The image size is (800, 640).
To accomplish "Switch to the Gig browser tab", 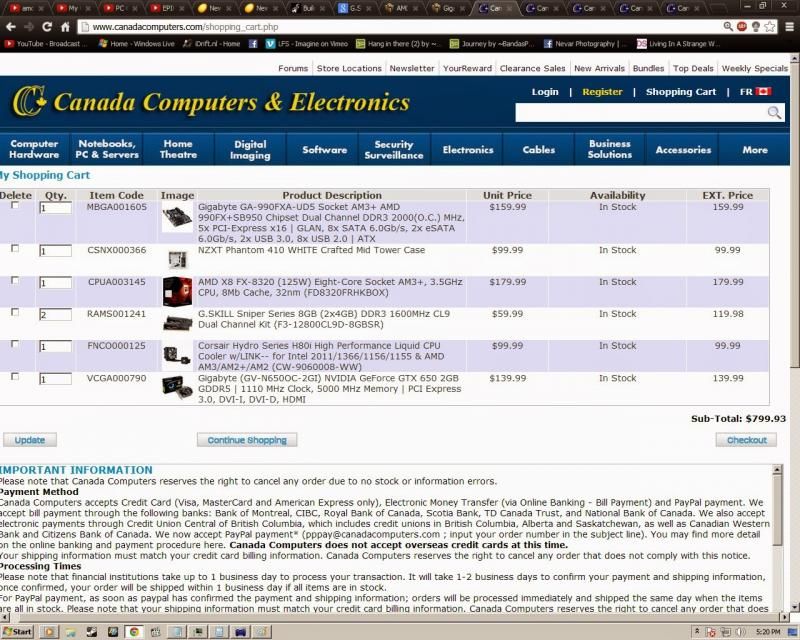I will point(447,8).
